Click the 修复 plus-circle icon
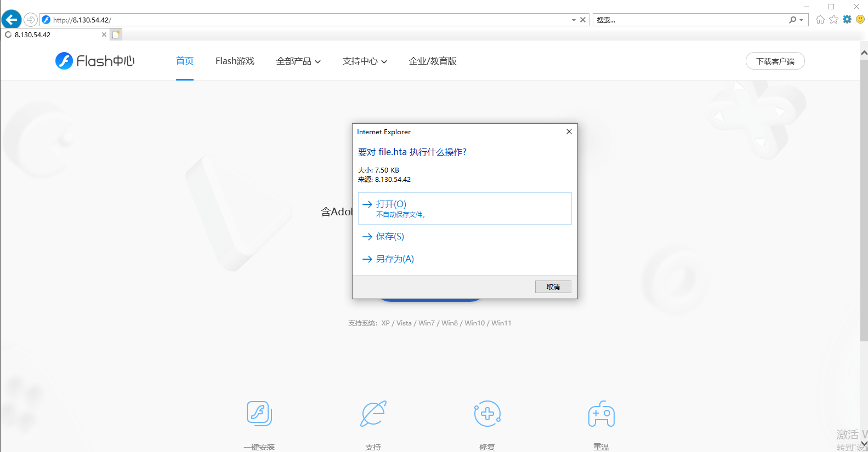 click(487, 414)
